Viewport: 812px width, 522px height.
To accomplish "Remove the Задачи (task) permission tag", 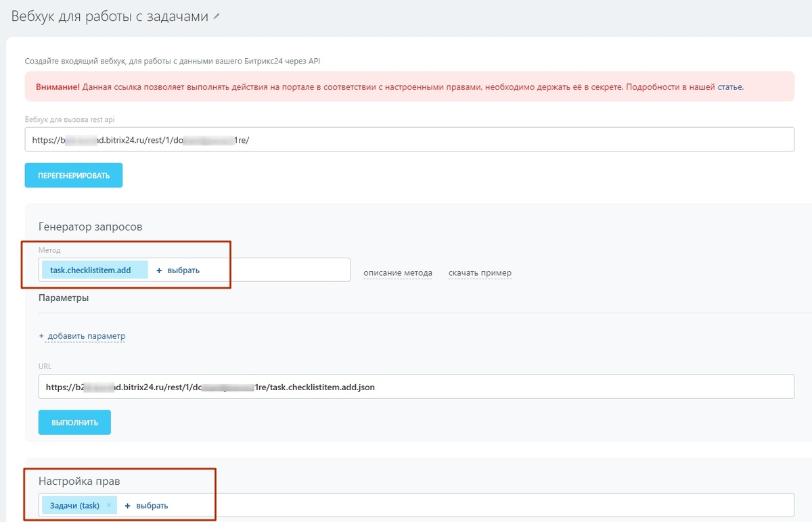I will pyautogui.click(x=108, y=505).
